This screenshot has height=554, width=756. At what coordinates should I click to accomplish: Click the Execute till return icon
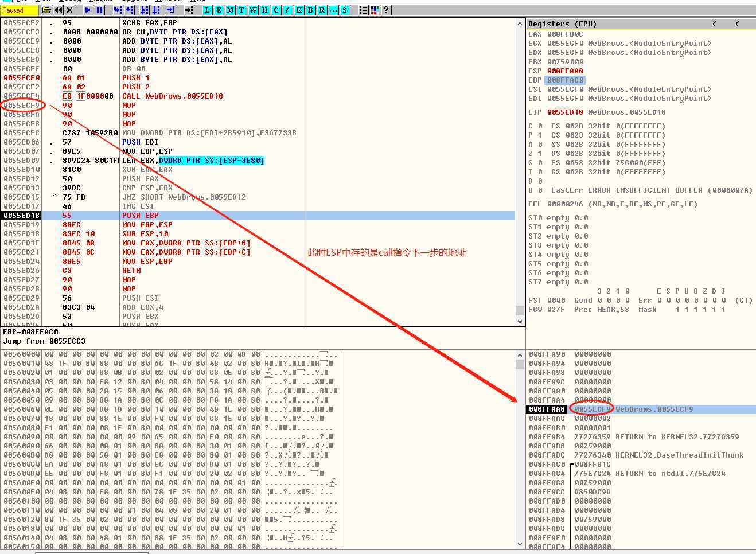pyautogui.click(x=170, y=10)
